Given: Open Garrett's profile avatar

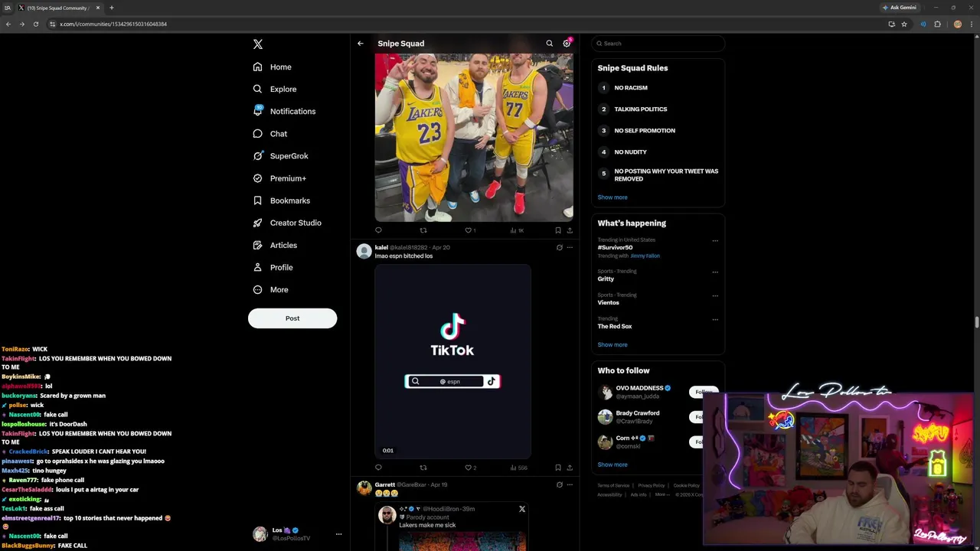Looking at the screenshot, I should [x=364, y=488].
